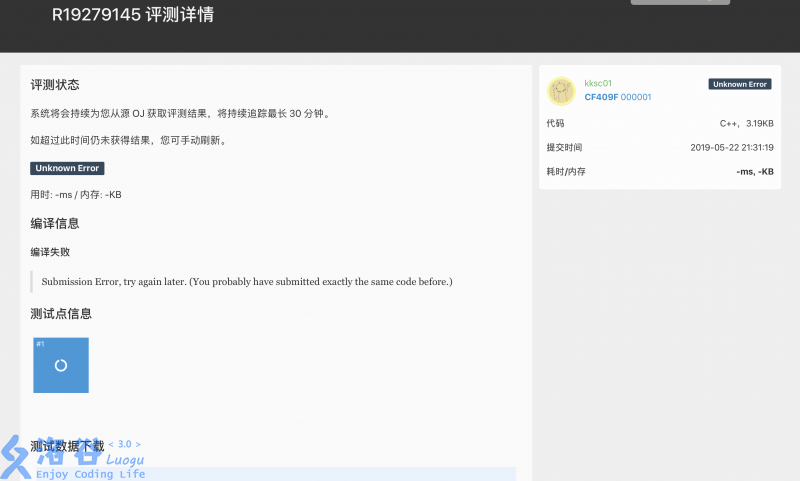Click the loading spinner in test point #1

coord(61,365)
